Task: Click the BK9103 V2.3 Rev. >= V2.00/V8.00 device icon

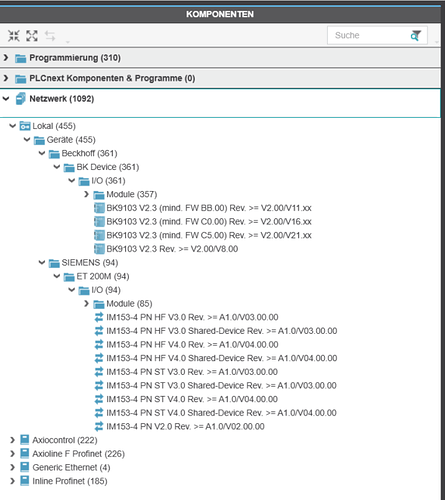Action: (99, 249)
